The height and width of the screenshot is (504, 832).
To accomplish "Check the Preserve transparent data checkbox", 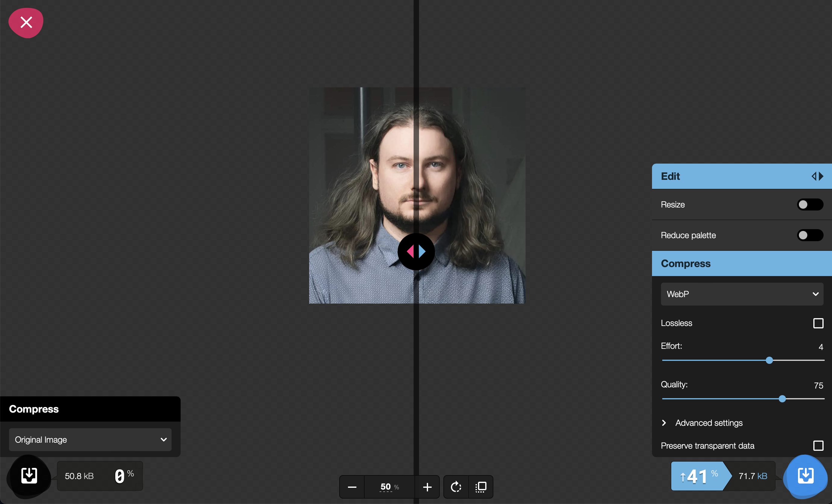I will [x=818, y=446].
